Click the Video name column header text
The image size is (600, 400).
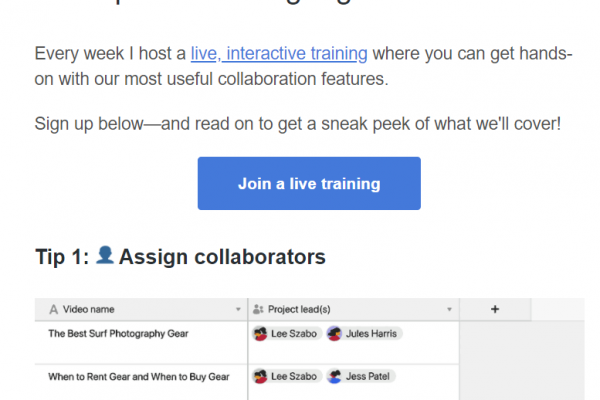click(88, 309)
